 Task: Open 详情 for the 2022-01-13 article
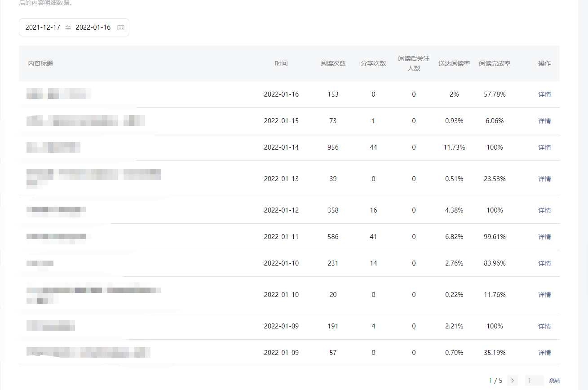(544, 179)
